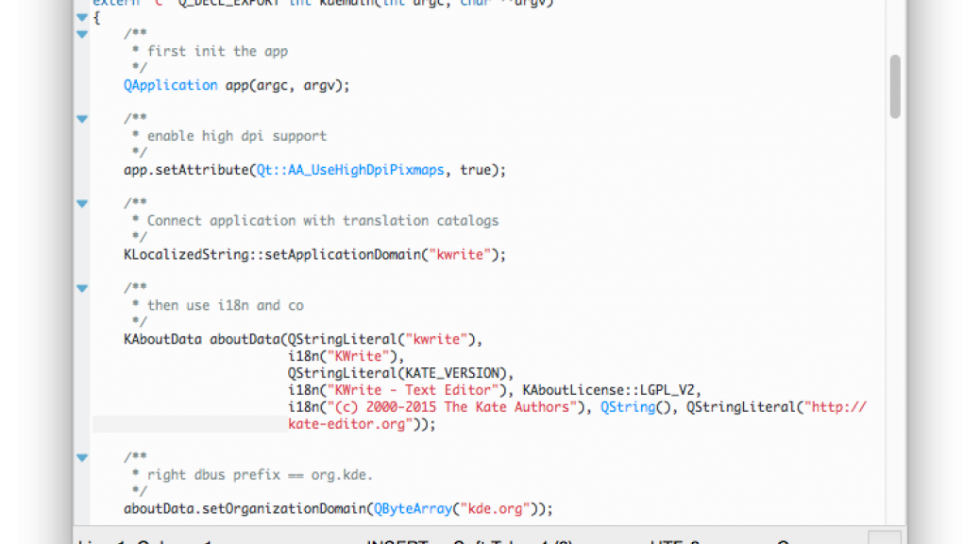980x544 pixels.
Task: Collapse the fold marker beside the opening brace
Action: tap(82, 17)
